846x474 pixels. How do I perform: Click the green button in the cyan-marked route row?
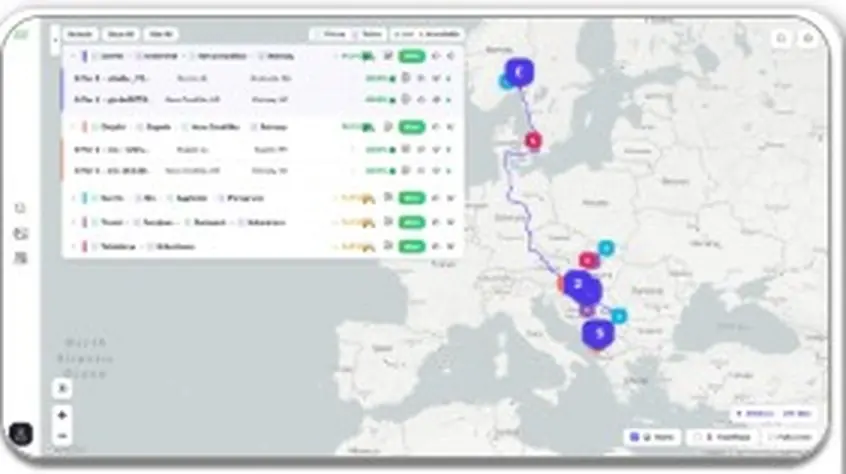click(x=412, y=198)
